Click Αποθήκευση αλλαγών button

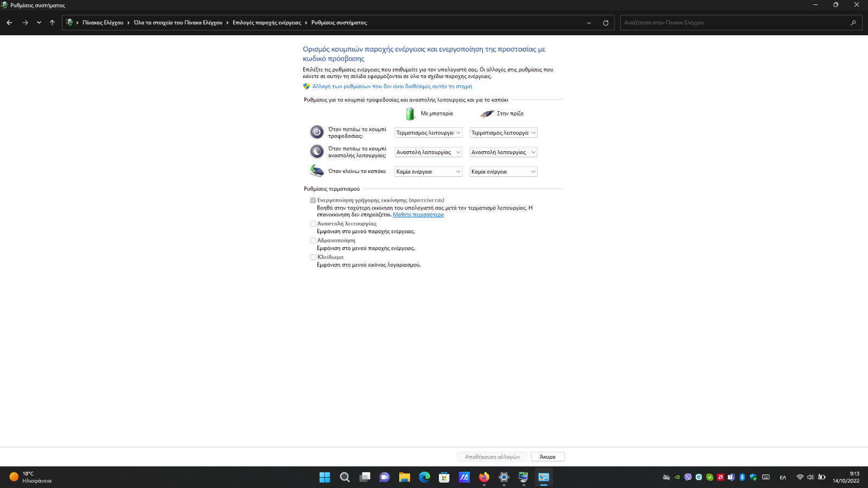(x=493, y=457)
